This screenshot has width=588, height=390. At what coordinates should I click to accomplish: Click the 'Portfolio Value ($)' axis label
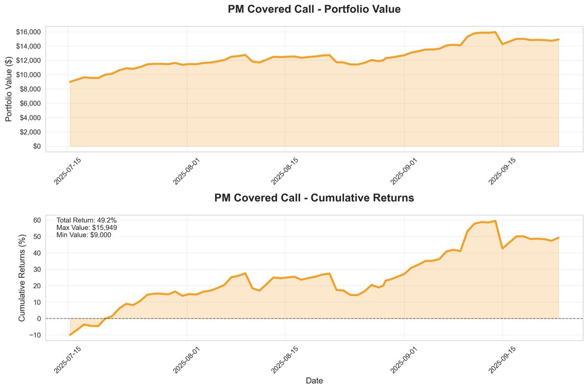pos(9,89)
